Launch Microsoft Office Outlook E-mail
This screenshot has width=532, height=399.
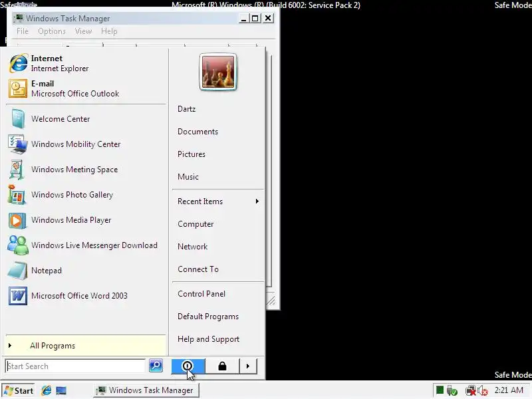coord(86,88)
